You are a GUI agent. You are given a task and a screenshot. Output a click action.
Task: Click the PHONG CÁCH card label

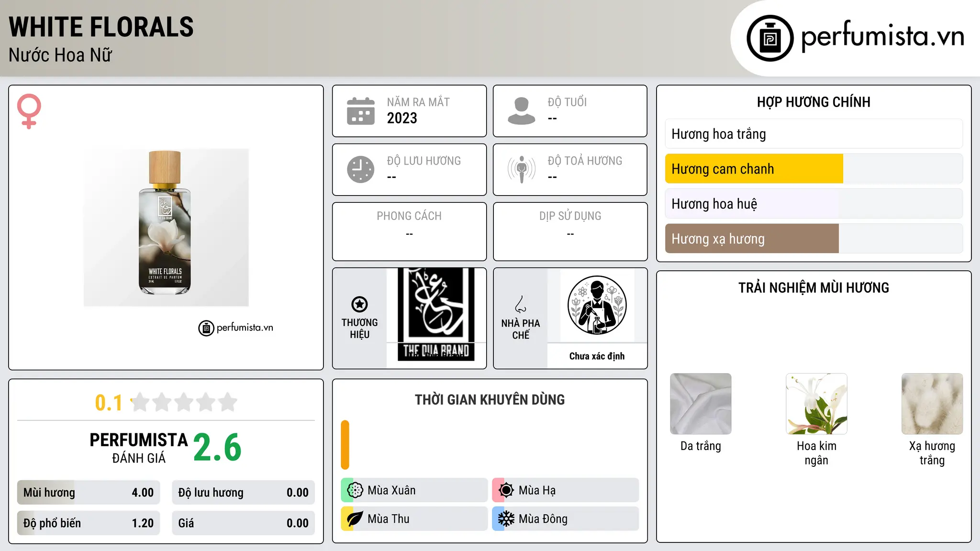click(409, 216)
